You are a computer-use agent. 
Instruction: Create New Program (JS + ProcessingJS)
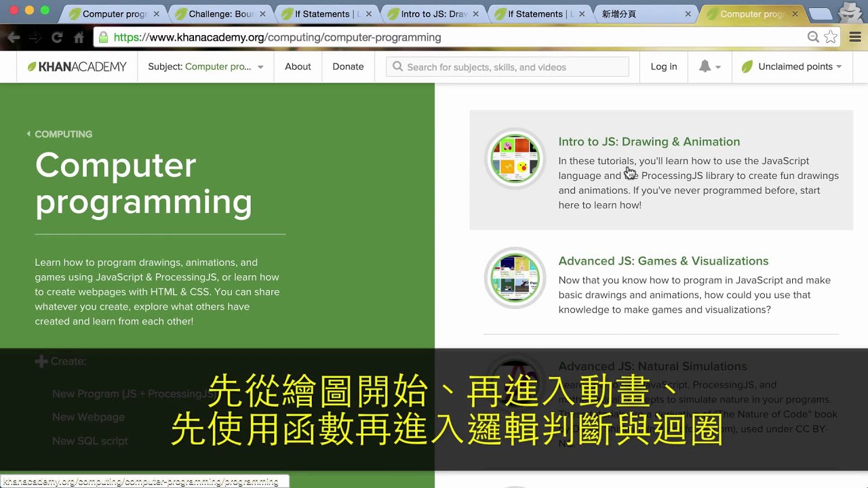[x=135, y=394]
